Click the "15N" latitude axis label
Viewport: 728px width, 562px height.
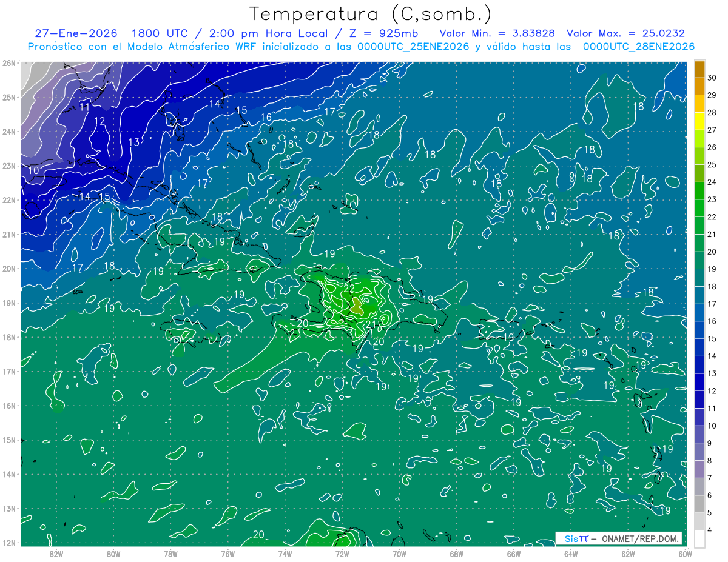tap(9, 440)
